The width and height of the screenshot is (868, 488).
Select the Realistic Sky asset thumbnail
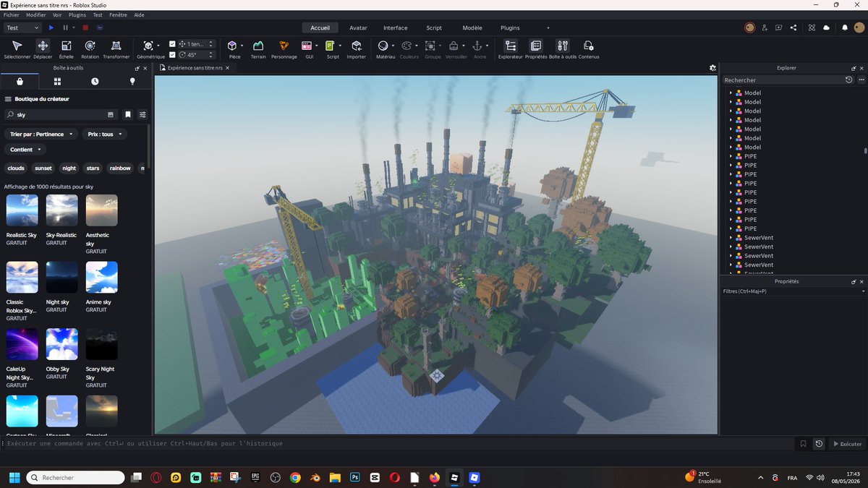(22, 210)
